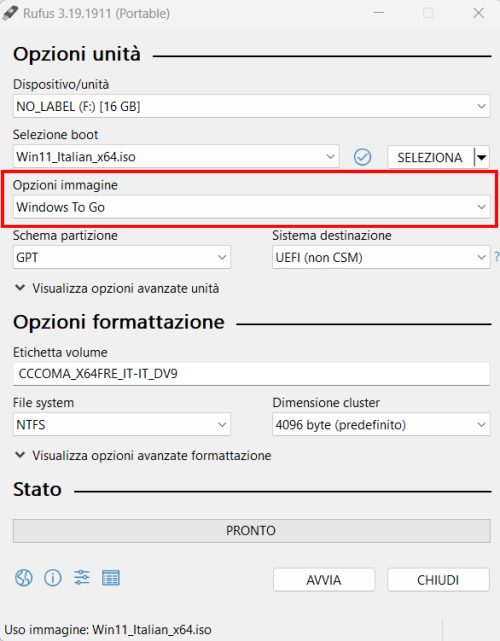Expand Visualizza opzioni avanzate unità
Image resolution: width=500 pixels, height=641 pixels.
click(x=117, y=288)
